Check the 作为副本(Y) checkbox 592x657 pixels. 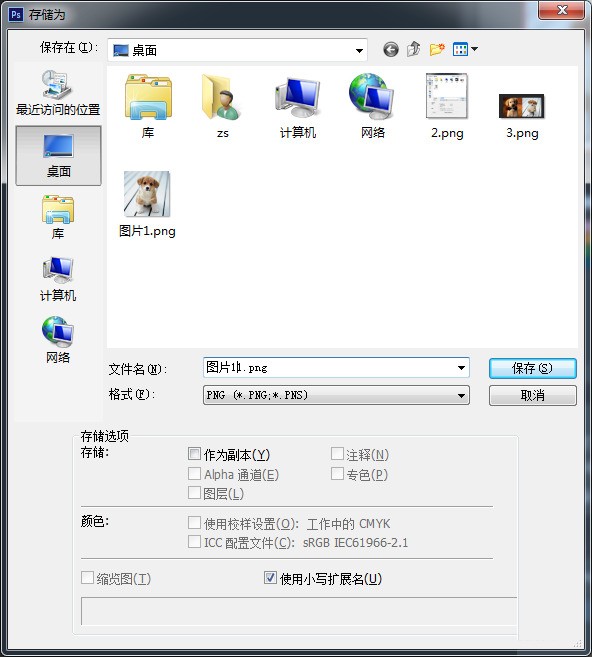[x=194, y=454]
